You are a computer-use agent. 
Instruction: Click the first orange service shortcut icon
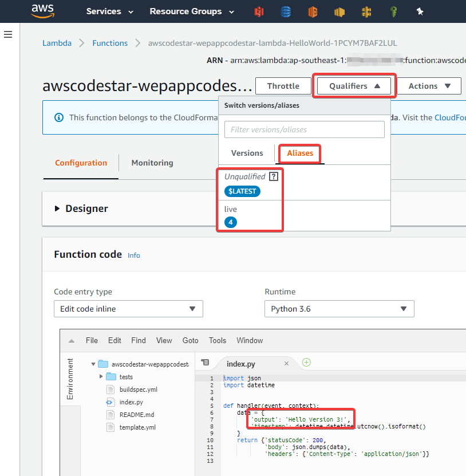click(x=313, y=12)
